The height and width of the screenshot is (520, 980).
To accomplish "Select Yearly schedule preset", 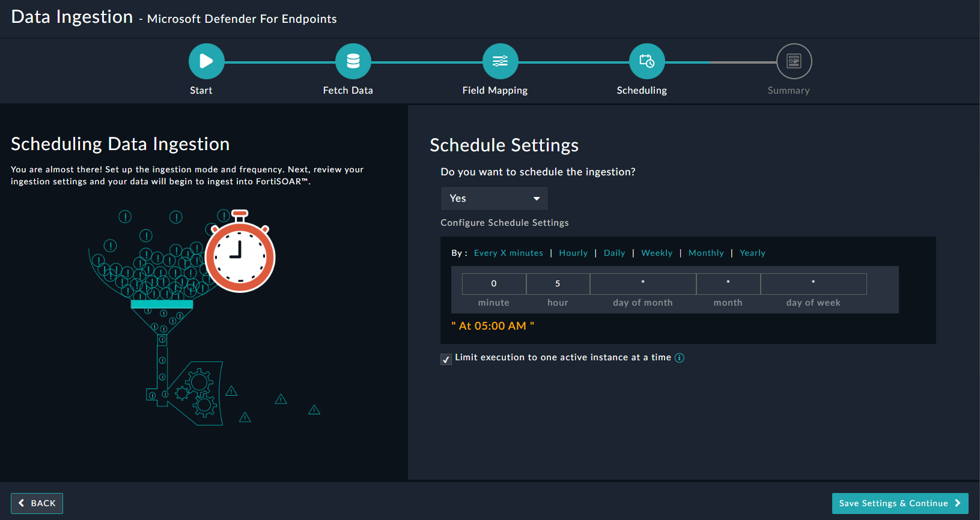I will click(x=752, y=253).
